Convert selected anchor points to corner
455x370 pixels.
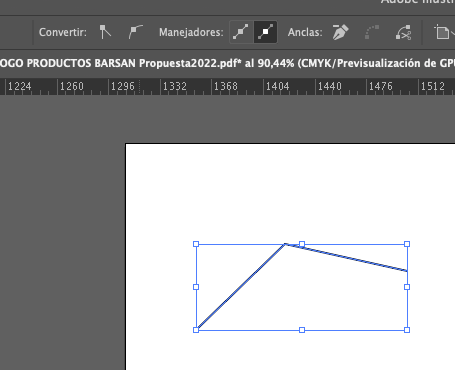tap(105, 32)
